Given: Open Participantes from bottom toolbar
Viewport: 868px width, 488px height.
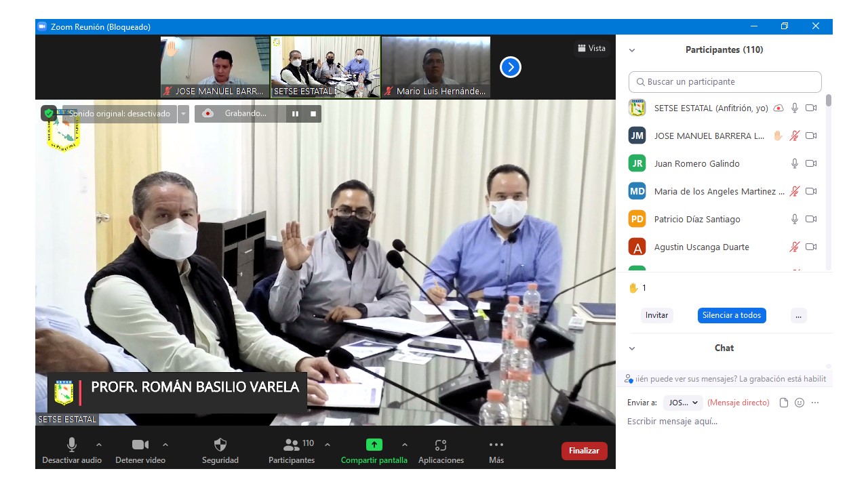Looking at the screenshot, I should click(x=292, y=451).
